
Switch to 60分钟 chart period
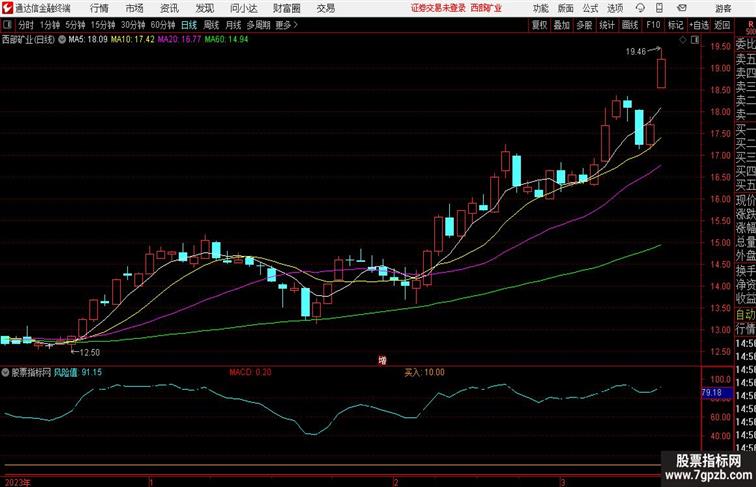coord(163,25)
